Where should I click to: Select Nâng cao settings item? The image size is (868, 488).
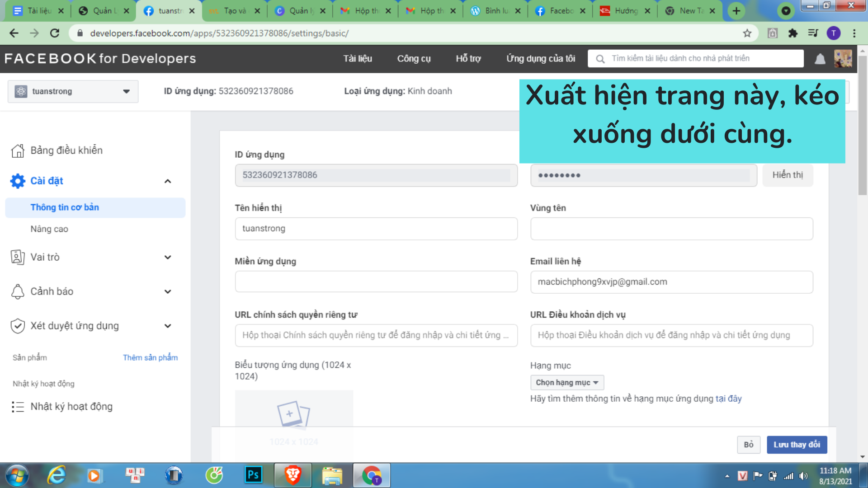coord(49,229)
